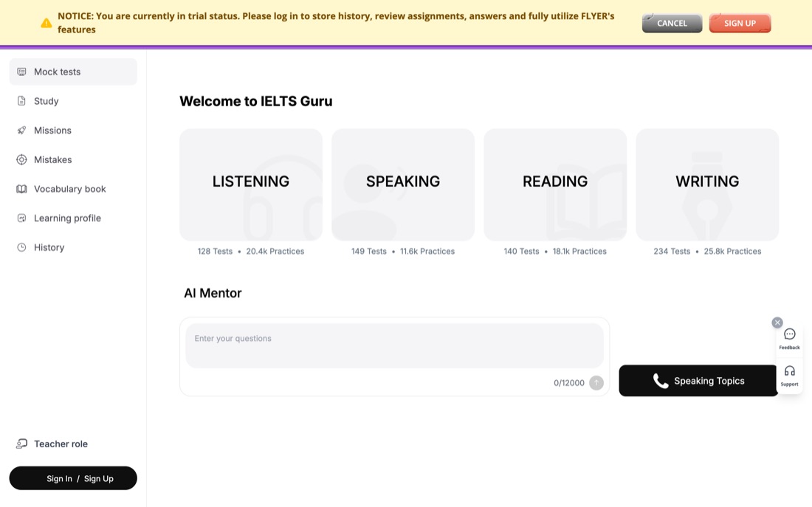Open the LISTENING tests card
This screenshot has width=812, height=507.
(251, 184)
